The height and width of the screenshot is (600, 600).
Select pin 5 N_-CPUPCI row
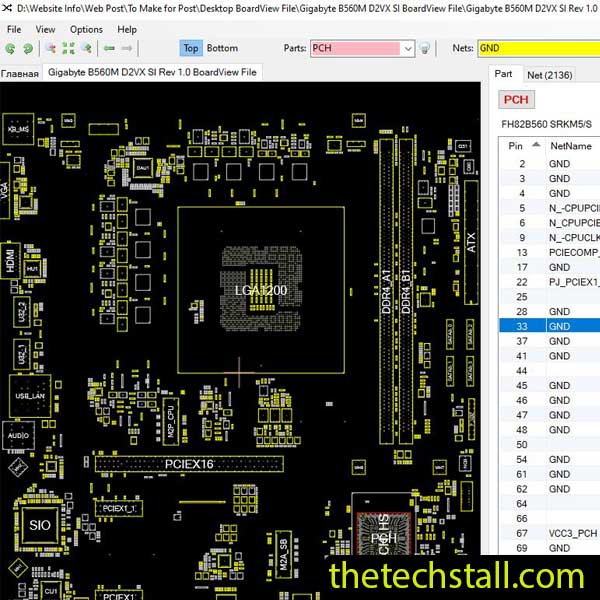549,208
